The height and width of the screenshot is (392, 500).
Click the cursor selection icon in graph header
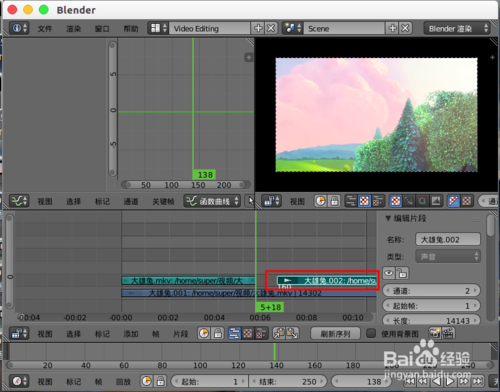click(x=249, y=201)
